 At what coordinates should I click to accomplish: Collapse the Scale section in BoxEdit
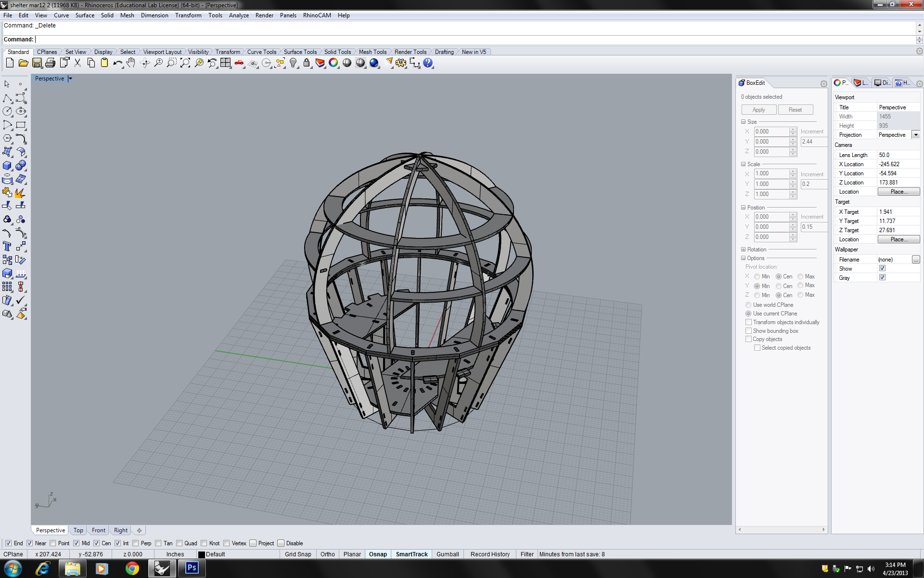click(x=744, y=164)
